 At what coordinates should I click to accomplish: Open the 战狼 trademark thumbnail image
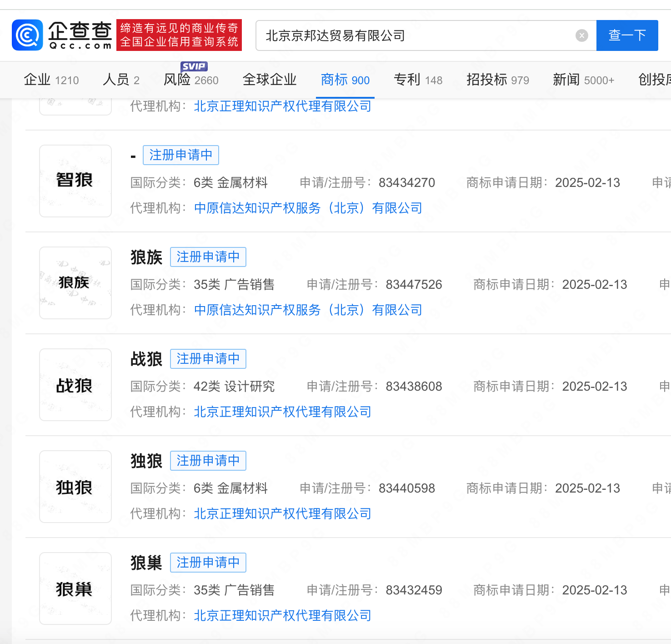[75, 385]
